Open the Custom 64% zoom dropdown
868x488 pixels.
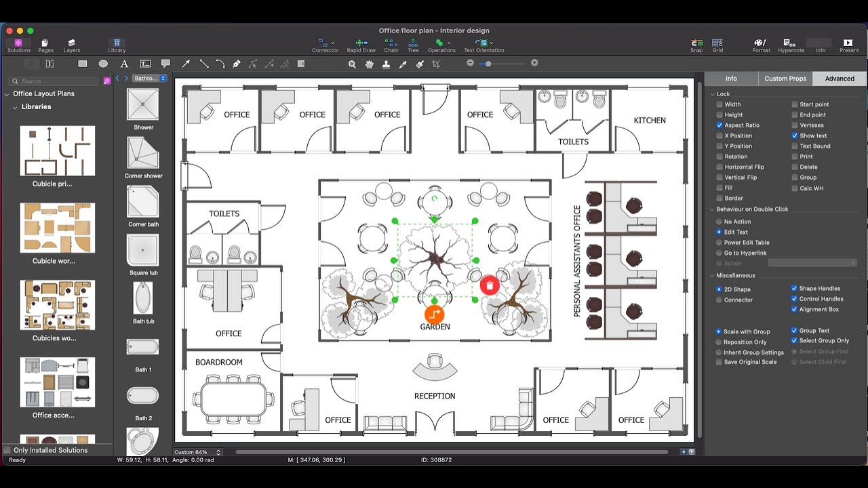point(197,452)
